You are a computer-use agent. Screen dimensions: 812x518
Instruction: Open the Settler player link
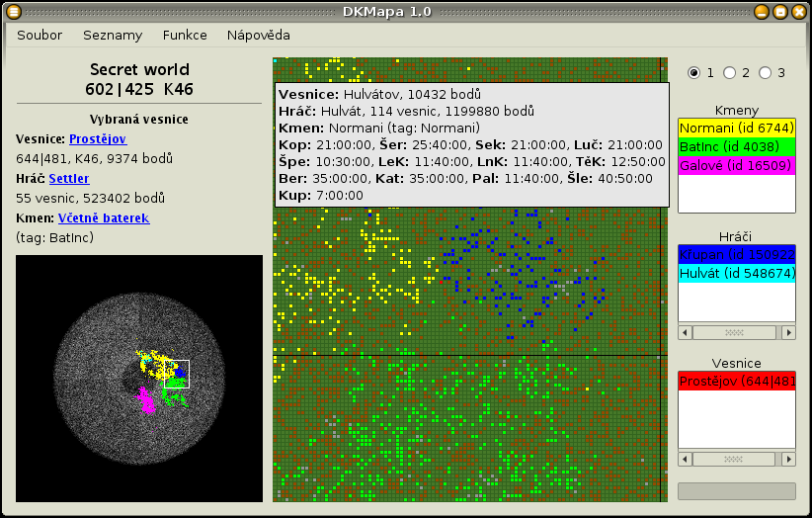pyautogui.click(x=69, y=179)
